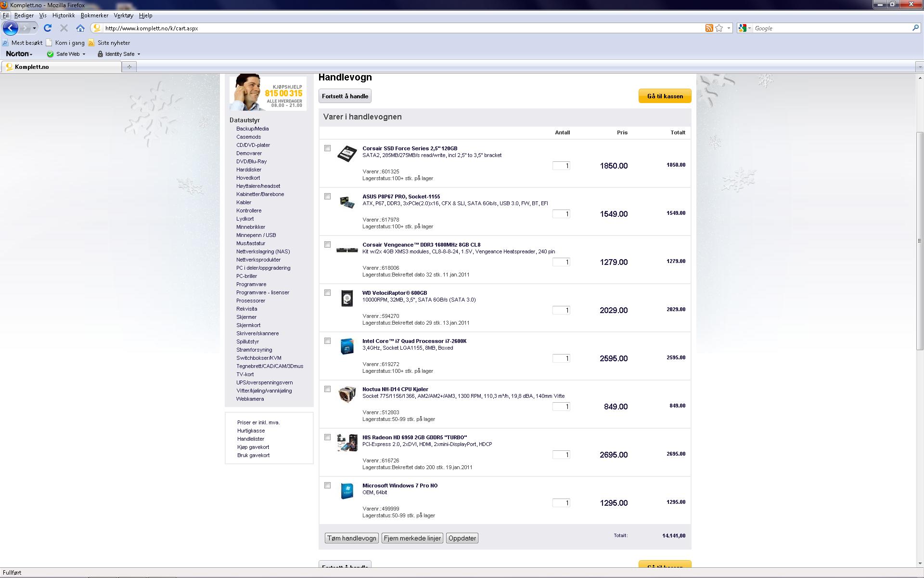Image resolution: width=924 pixels, height=578 pixels.
Task: Tick checkbox for Corsair SSD Force Series
Action: click(328, 148)
